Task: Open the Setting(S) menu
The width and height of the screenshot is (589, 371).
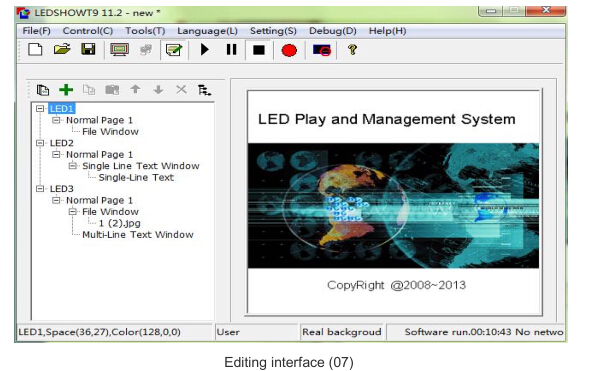Action: 273,31
